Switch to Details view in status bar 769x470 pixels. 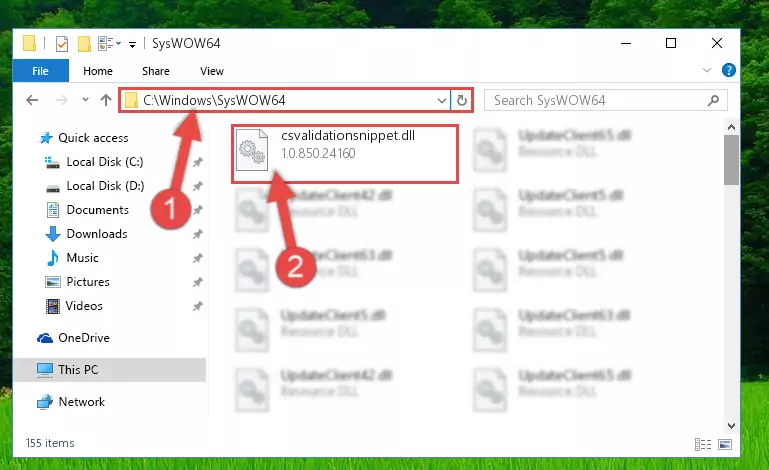pos(703,444)
